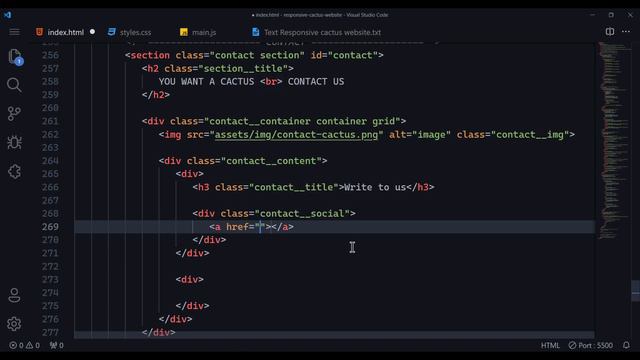Click the VS Code logo icon
640x360 pixels.
click(8, 15)
